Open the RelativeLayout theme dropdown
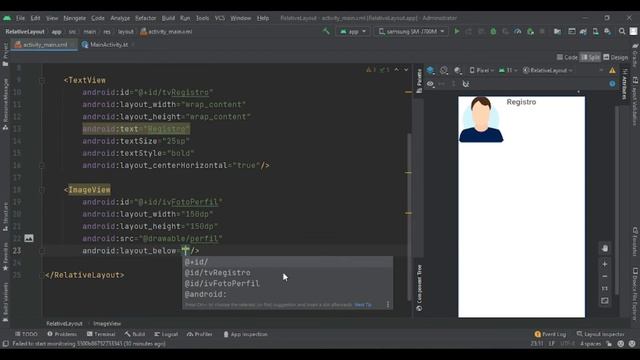The height and width of the screenshot is (360, 640). tap(547, 70)
